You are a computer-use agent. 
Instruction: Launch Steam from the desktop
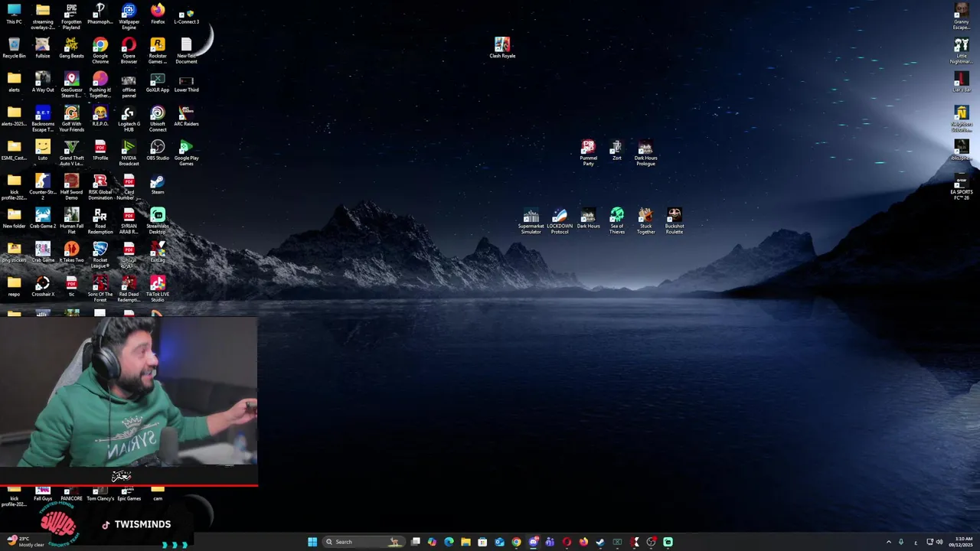[x=158, y=184]
